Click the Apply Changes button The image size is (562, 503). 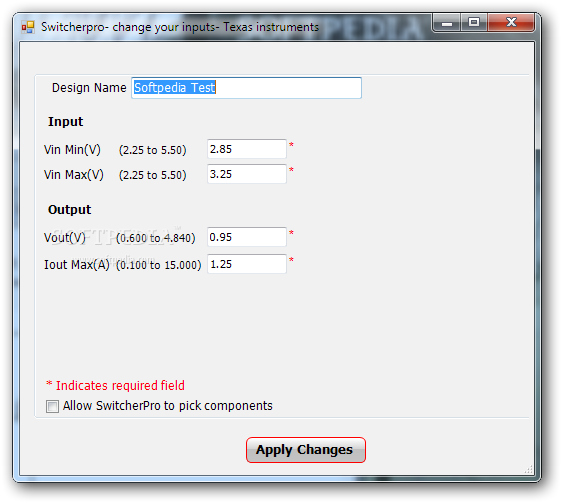(x=306, y=450)
